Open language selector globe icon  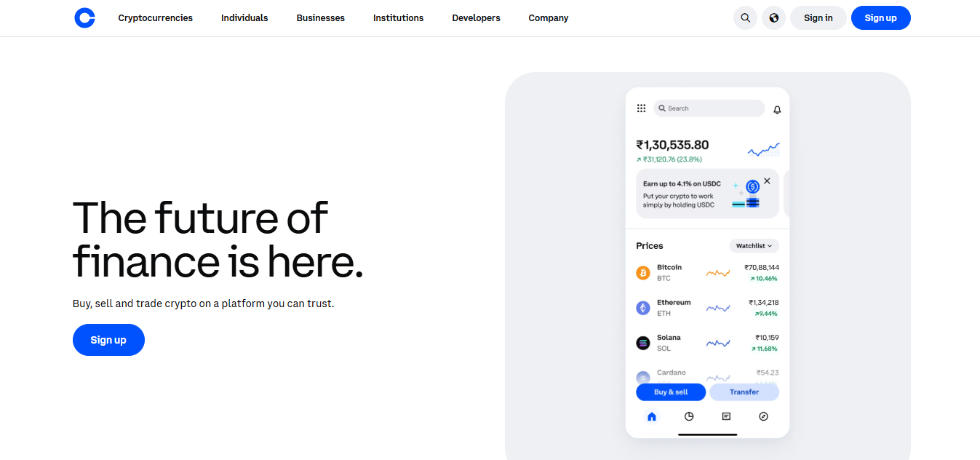[x=773, y=18]
